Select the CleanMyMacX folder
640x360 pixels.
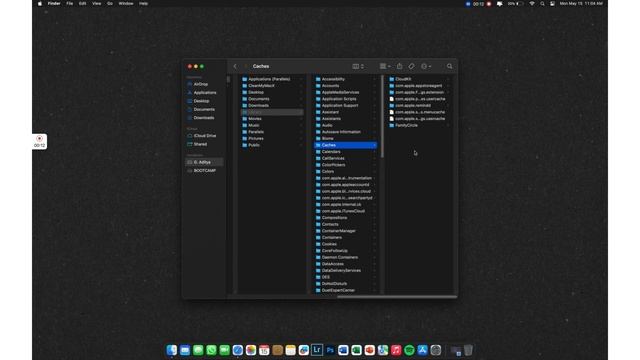(x=272, y=86)
